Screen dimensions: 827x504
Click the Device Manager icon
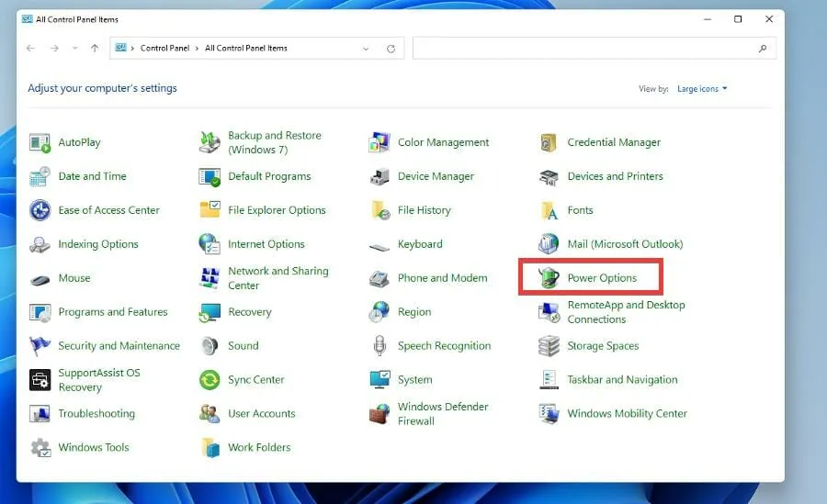380,176
